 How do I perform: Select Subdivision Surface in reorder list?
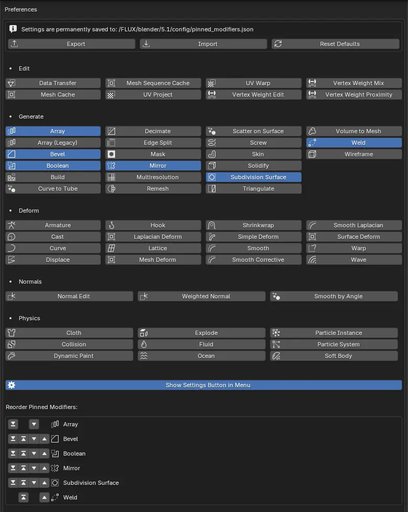coord(91,483)
